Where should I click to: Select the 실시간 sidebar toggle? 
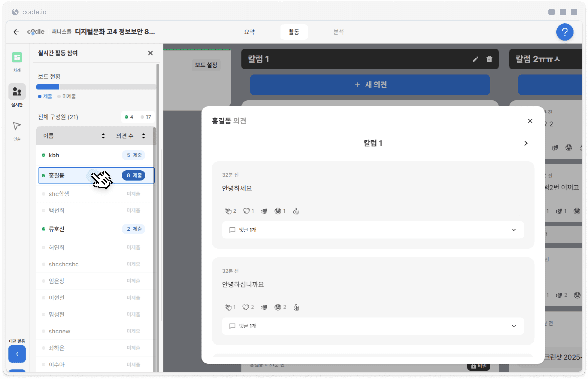(x=17, y=92)
